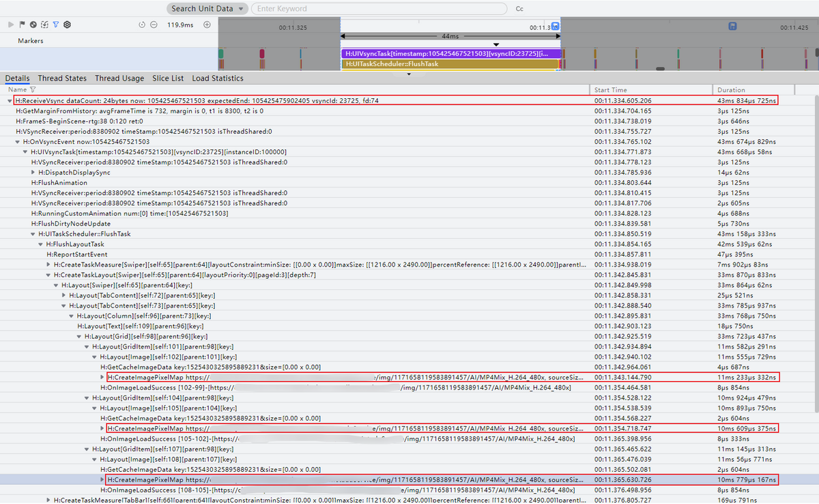Zoom in with the plus circle icon
819x504 pixels.
tap(207, 25)
